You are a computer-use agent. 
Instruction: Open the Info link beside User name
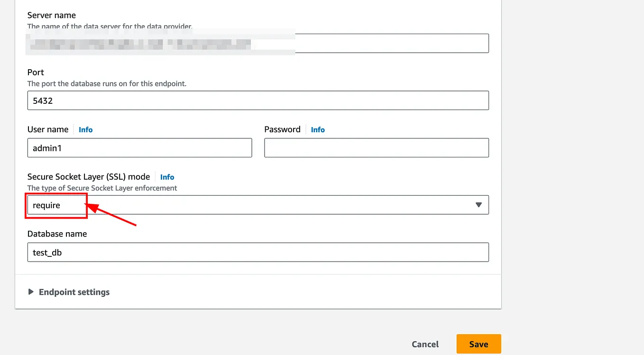86,129
